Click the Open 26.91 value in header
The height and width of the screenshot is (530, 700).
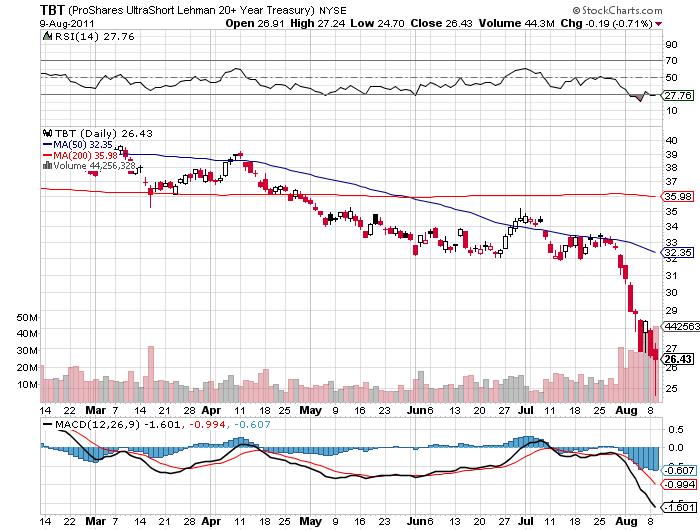[x=254, y=23]
